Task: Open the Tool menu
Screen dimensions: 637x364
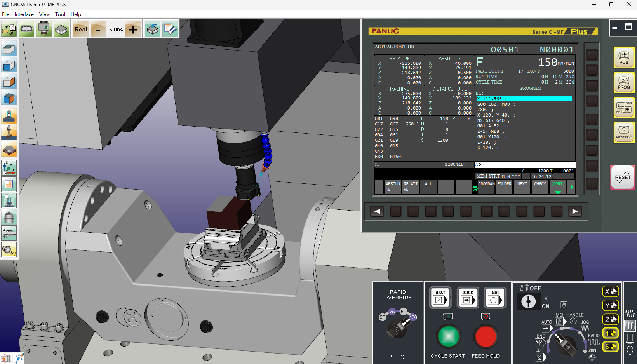Action: click(60, 14)
